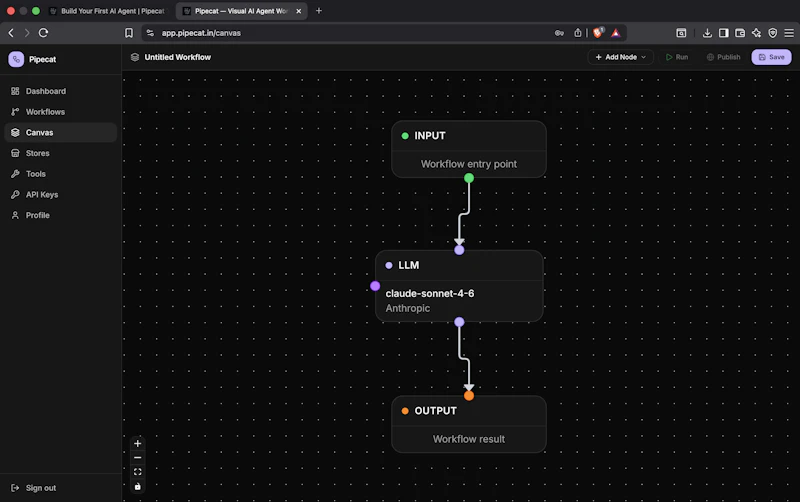The height and width of the screenshot is (502, 800).
Task: Open the VPN shield icon
Action: 772,33
